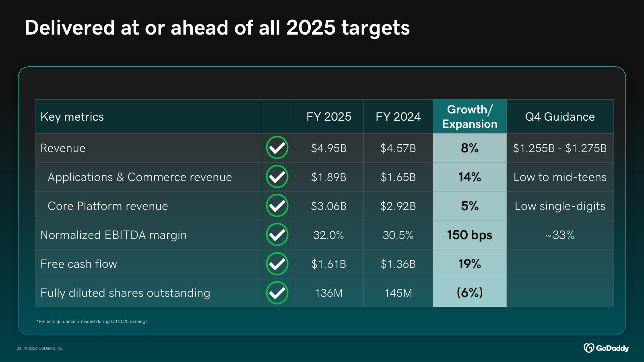The image size is (644, 362).
Task: Click the '136M' shares value
Action: 329,293
